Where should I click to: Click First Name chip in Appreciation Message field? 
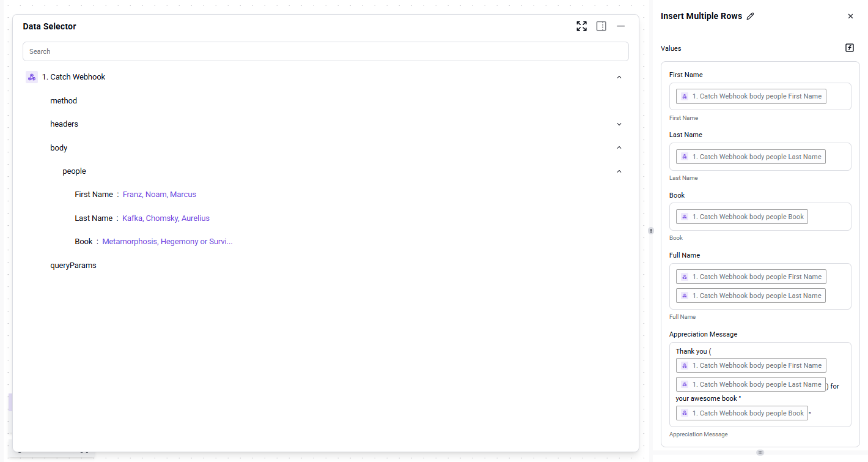(x=751, y=365)
